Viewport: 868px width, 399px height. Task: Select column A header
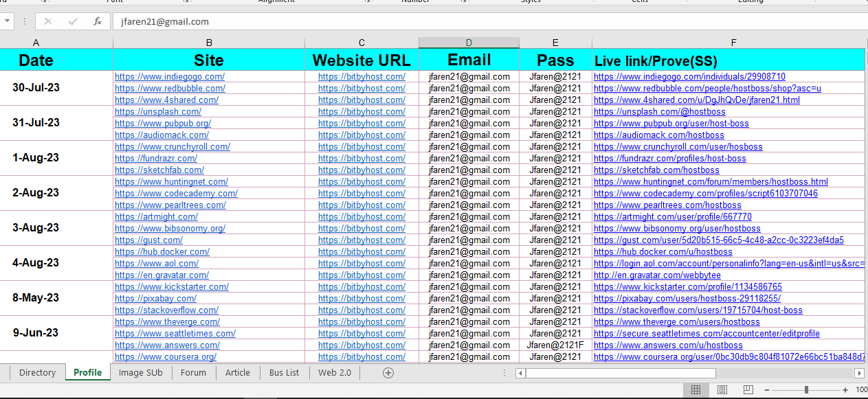[36, 43]
